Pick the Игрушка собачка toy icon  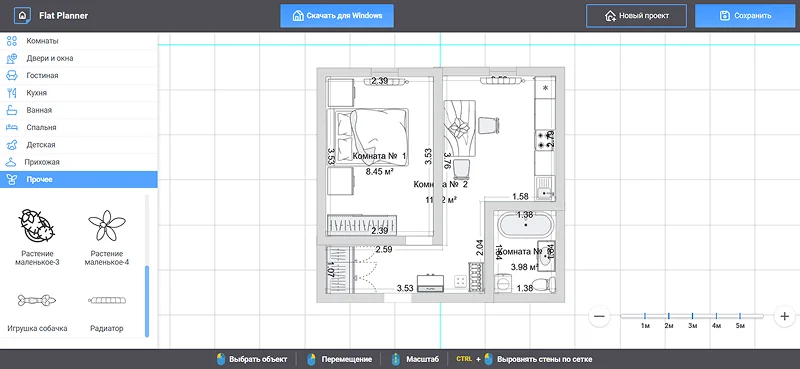(x=37, y=300)
